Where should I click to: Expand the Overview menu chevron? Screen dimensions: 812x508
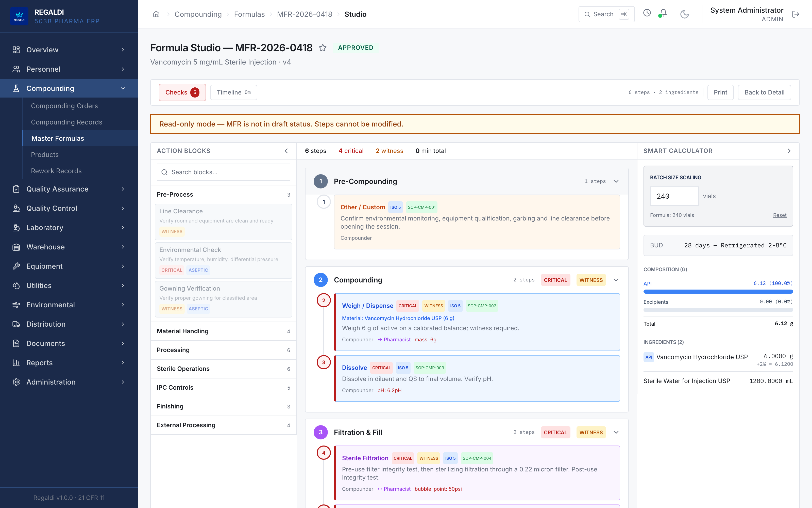click(x=123, y=50)
